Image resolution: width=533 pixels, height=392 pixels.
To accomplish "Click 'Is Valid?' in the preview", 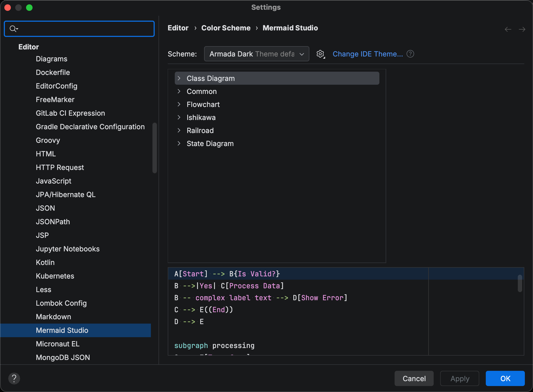I will pyautogui.click(x=257, y=274).
